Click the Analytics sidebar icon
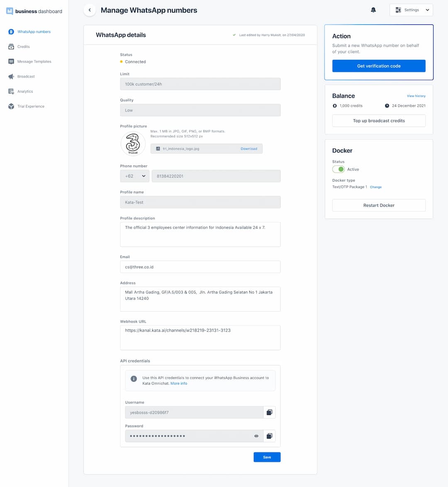448x487 pixels. (x=11, y=92)
